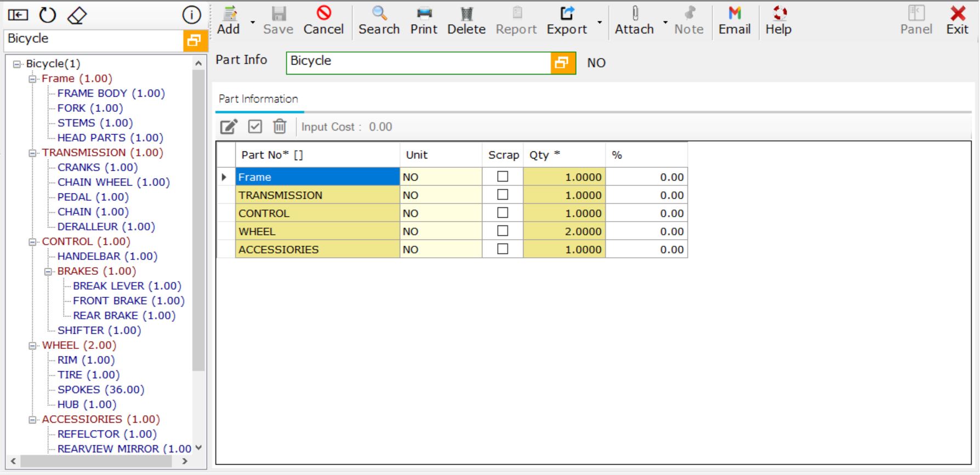
Task: Toggle Scrap checkbox for Frame row
Action: pyautogui.click(x=502, y=177)
